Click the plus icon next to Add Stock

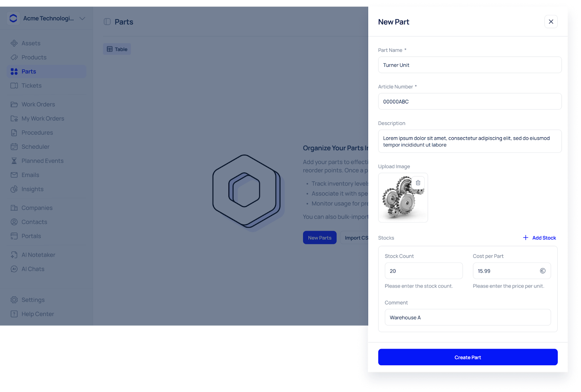coord(525,238)
